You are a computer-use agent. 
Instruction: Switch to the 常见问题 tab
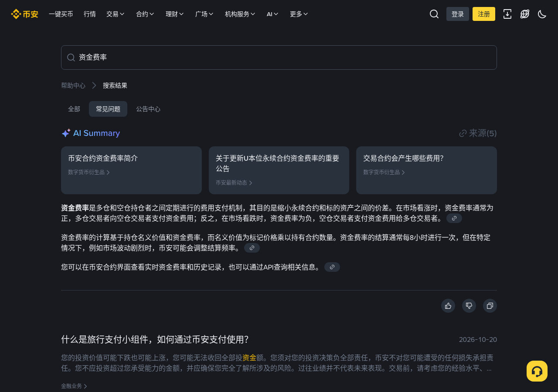(108, 109)
